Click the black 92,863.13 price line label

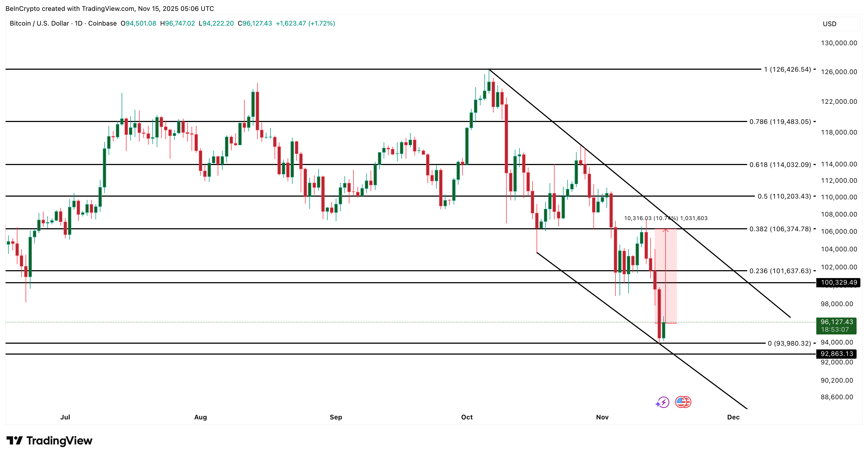pyautogui.click(x=836, y=354)
